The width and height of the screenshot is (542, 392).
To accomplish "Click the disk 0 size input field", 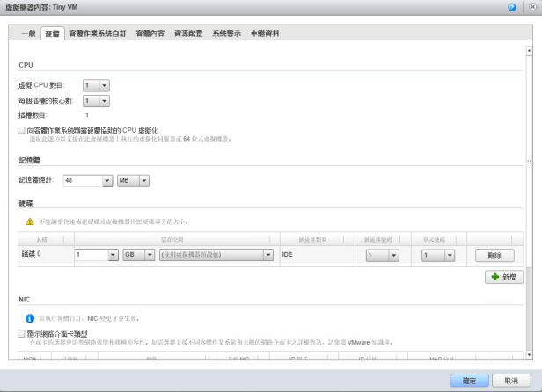I will pyautogui.click(x=92, y=255).
